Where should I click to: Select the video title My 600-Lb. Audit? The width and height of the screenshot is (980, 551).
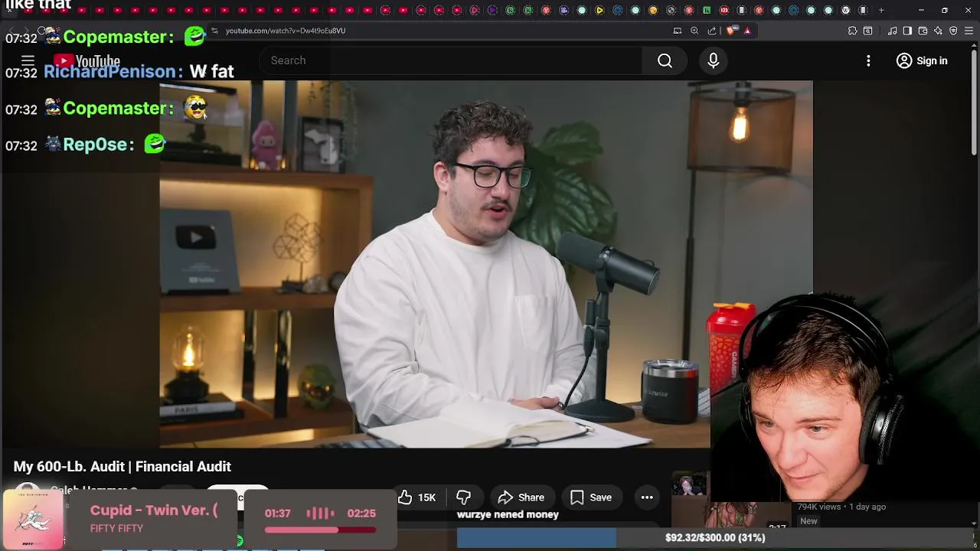coord(122,466)
